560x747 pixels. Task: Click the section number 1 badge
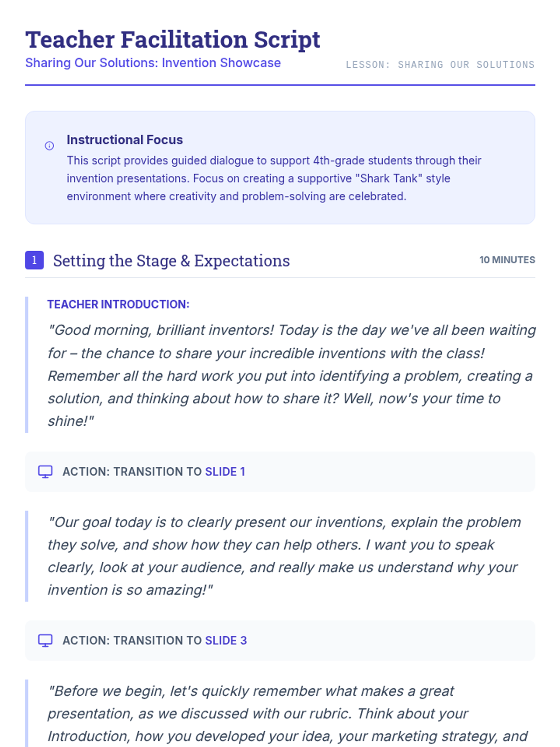[35, 260]
